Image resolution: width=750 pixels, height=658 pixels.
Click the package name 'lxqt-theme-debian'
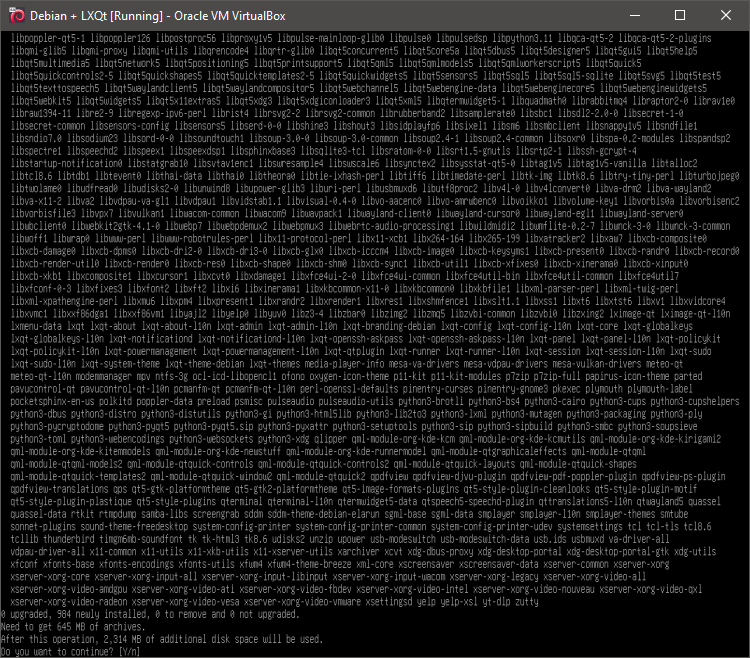click(204, 363)
